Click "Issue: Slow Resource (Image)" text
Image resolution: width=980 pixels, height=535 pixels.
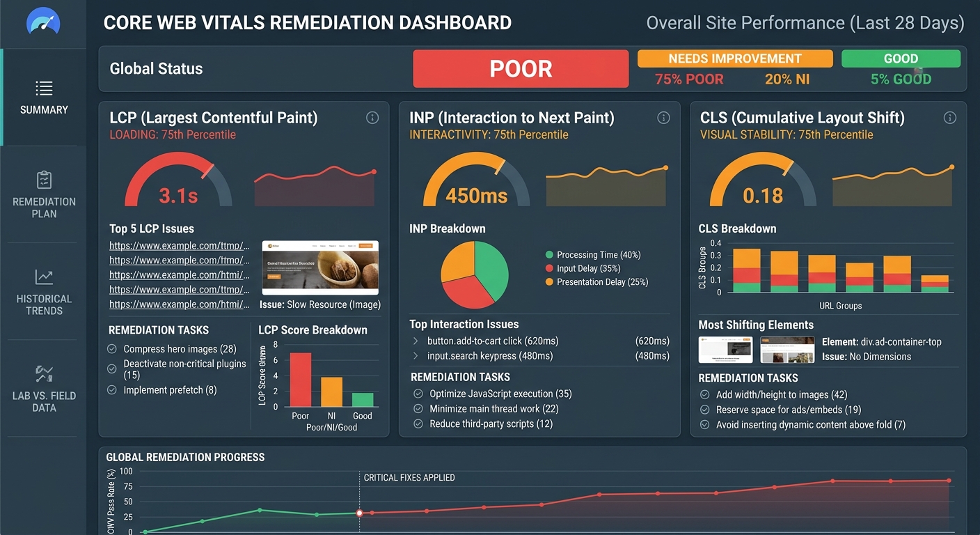(x=320, y=304)
